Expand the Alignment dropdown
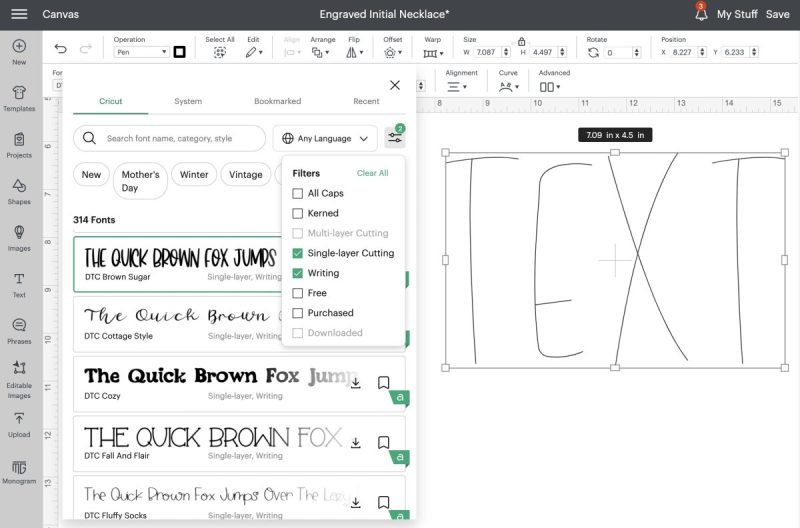The image size is (800, 528). coord(457,87)
